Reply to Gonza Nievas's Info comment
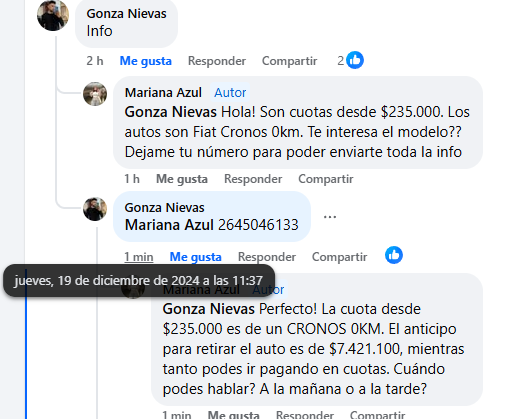 [x=217, y=61]
